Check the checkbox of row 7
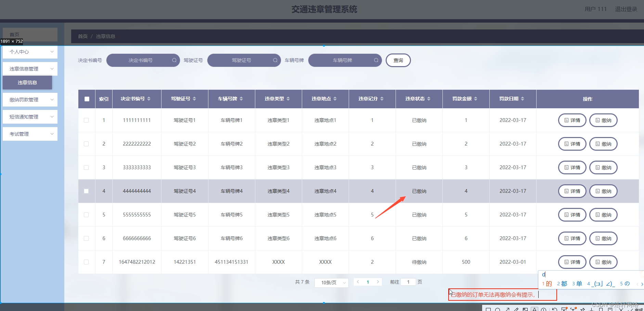This screenshot has width=644, height=311. [87, 262]
